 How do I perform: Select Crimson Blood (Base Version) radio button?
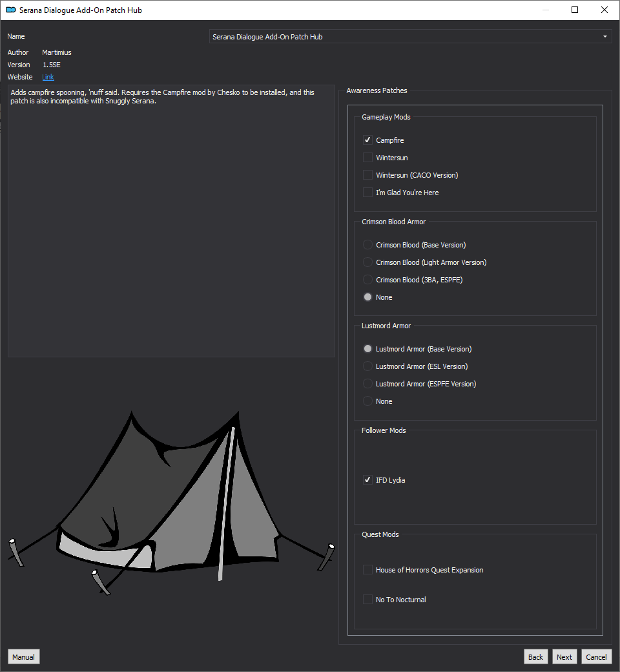click(x=367, y=245)
